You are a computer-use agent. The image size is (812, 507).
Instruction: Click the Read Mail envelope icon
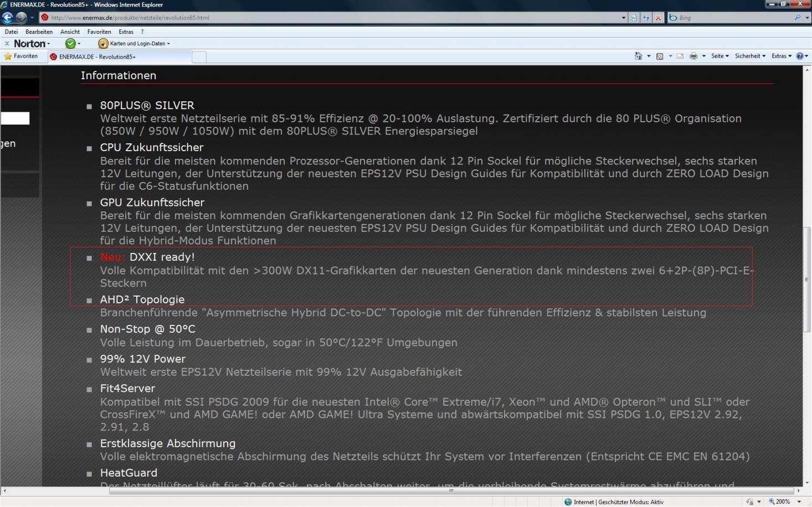[680, 56]
